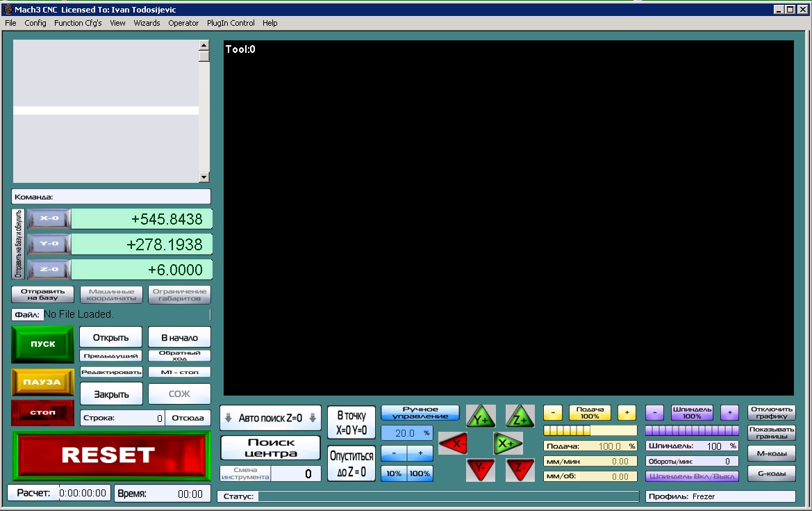Screen dimensions: 812x511
Task: Open editor with Редактировать
Action: (x=111, y=372)
